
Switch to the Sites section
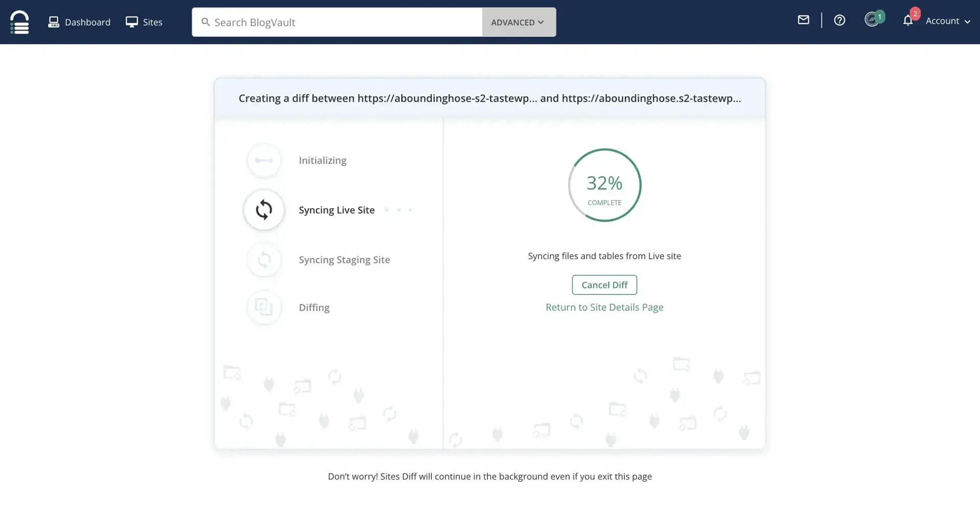tap(144, 22)
